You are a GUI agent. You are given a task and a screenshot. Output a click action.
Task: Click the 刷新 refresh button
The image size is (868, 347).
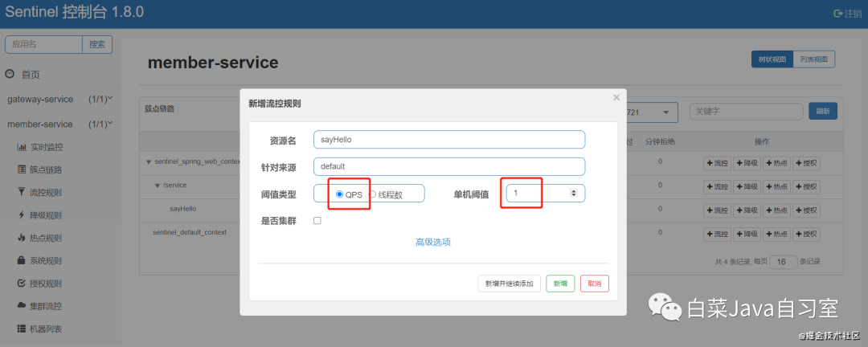coord(823,111)
